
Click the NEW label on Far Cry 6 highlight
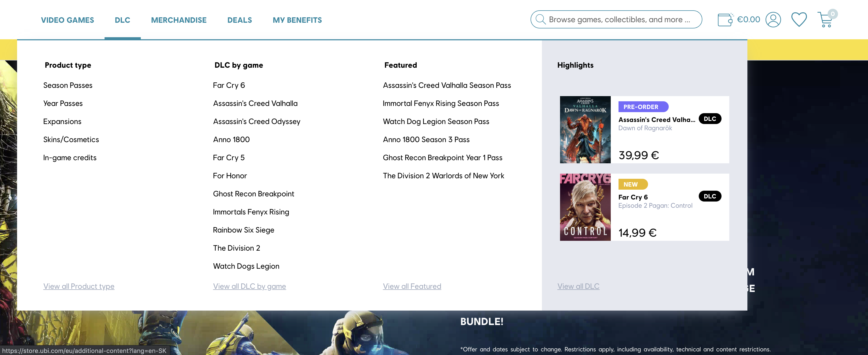(x=632, y=184)
